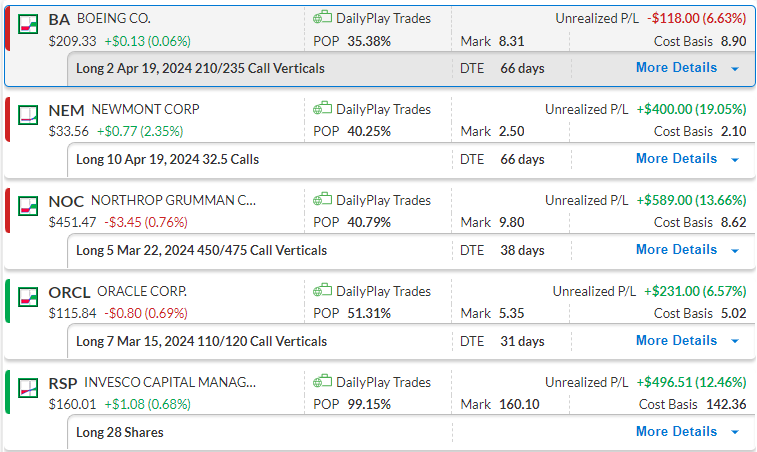Click Long 2 Apr 19, 2024 210/235 Call Verticals
This screenshot has height=452, width=757.
[x=200, y=68]
